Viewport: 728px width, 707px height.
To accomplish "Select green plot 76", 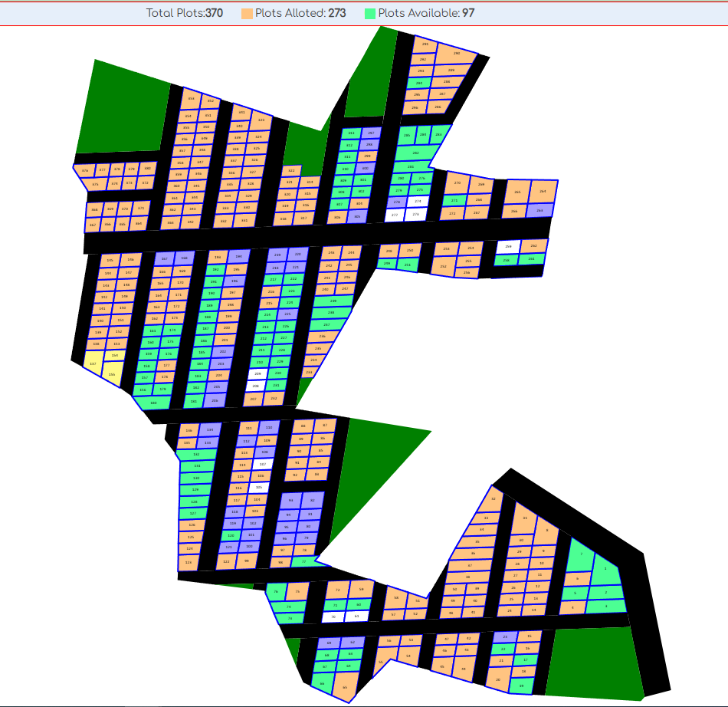I will pyautogui.click(x=276, y=592).
